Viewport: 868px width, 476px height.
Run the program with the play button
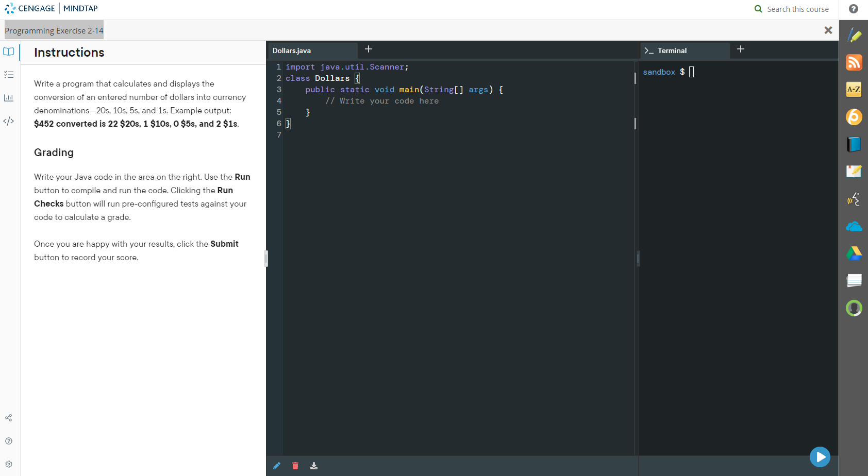820,456
